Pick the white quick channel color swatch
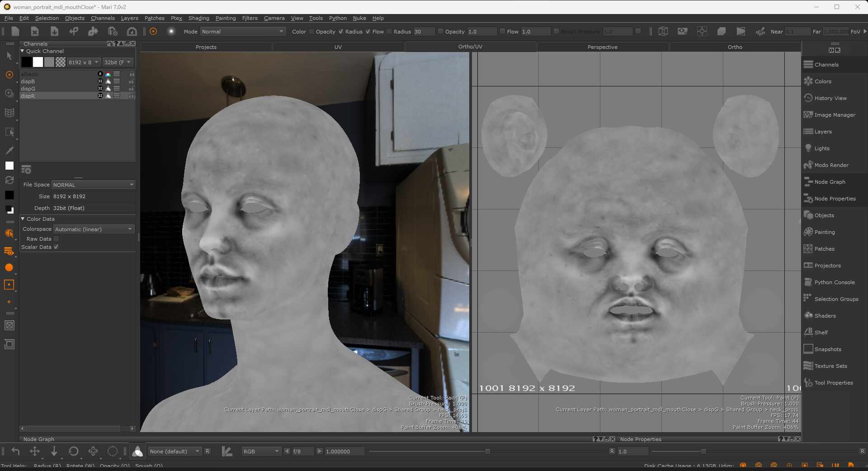868x471 pixels. (x=38, y=62)
